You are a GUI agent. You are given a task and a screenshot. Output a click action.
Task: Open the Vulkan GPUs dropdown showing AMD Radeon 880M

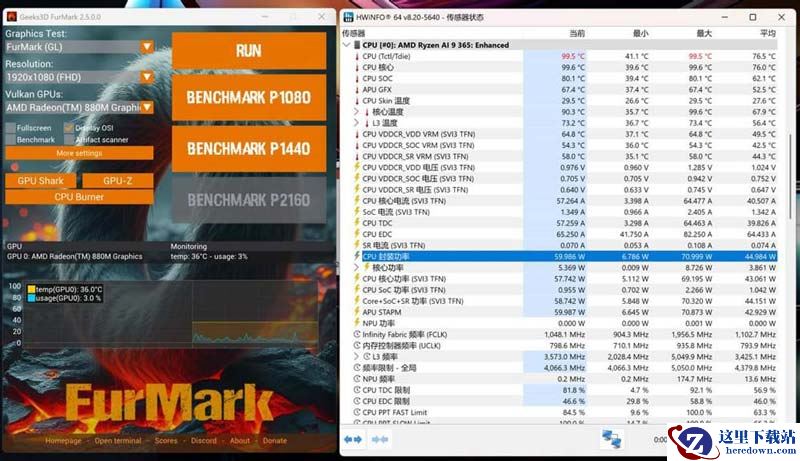(79, 107)
